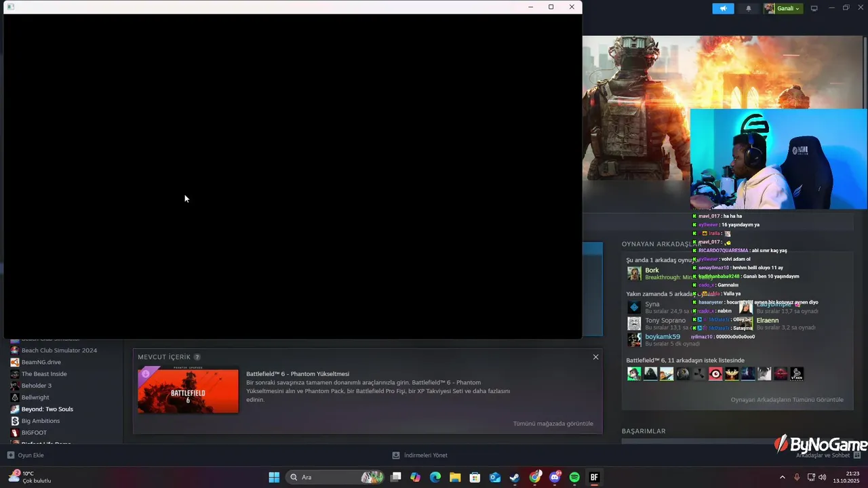Select Big Ambitions in the library
The height and width of the screenshot is (488, 868).
pos(41,421)
